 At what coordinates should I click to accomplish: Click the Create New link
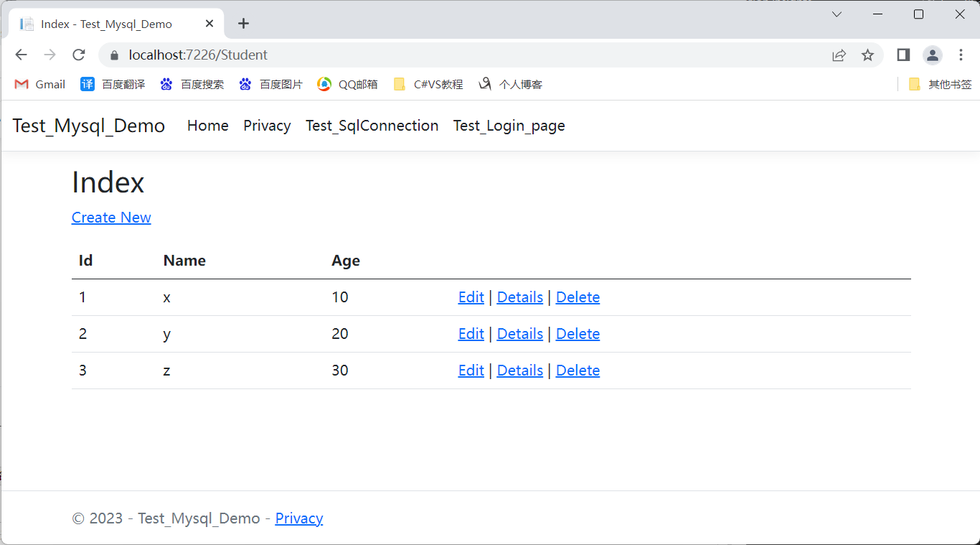pos(111,218)
